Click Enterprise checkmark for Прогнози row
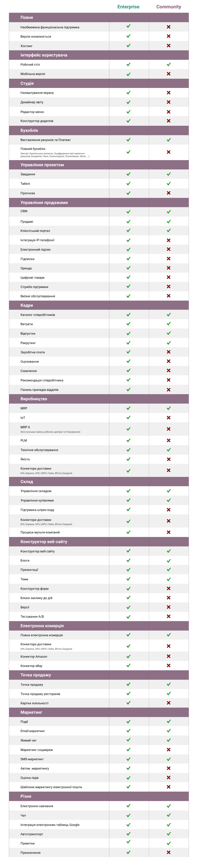This screenshot has height=868, width=197. point(128,193)
